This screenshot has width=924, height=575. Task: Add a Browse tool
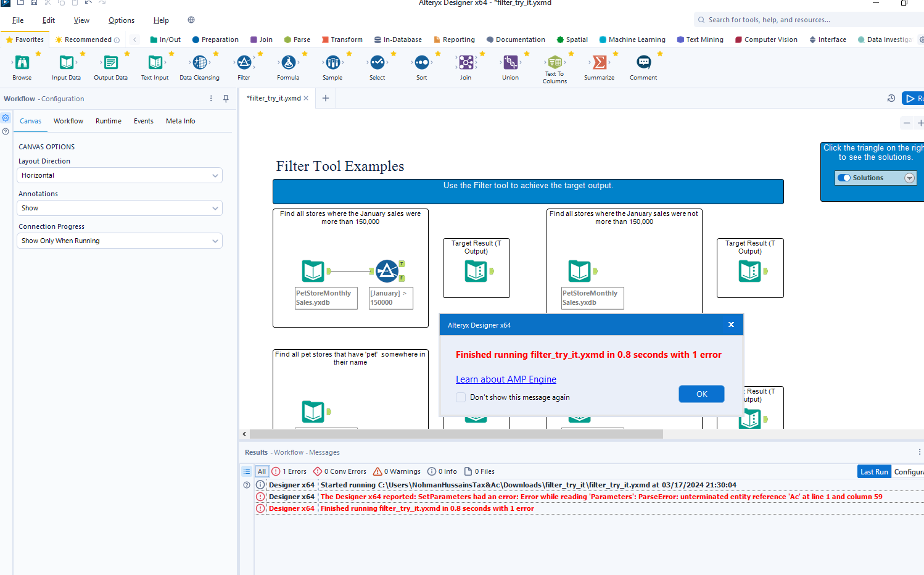[x=22, y=62]
